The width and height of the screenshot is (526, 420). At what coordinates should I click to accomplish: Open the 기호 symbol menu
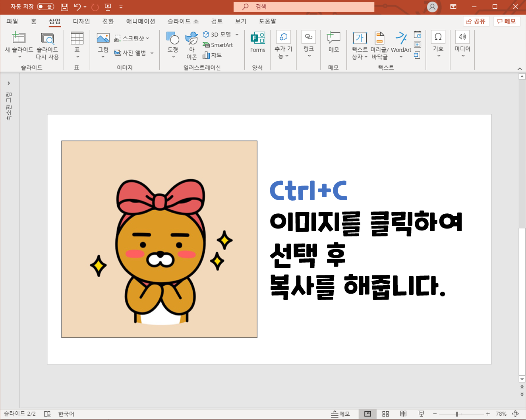pos(438,44)
